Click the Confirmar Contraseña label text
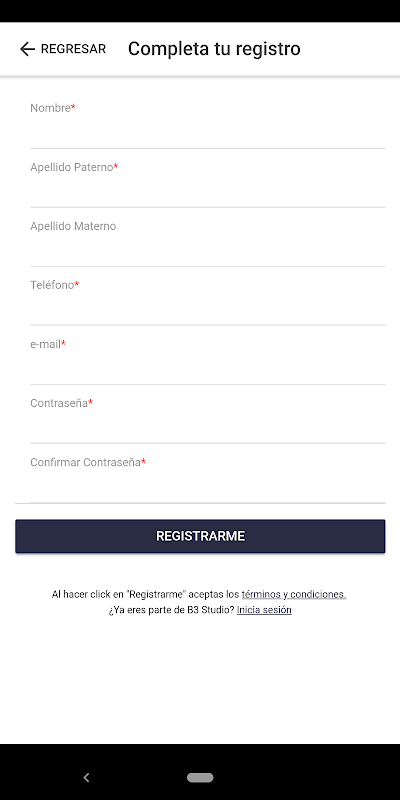 (x=85, y=462)
